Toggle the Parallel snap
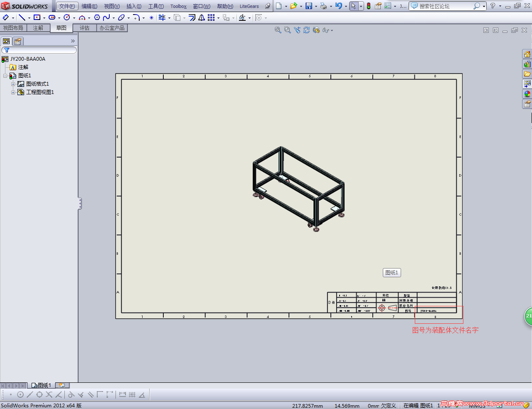This screenshot has height=409, width=532. pyautogui.click(x=91, y=395)
